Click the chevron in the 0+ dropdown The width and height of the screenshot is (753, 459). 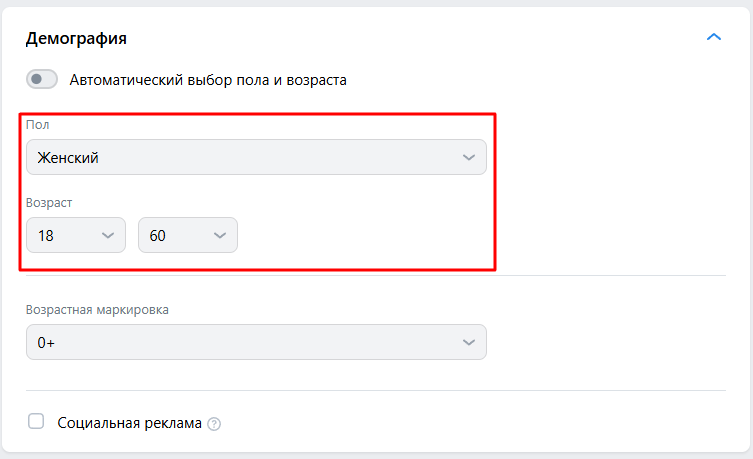[469, 342]
